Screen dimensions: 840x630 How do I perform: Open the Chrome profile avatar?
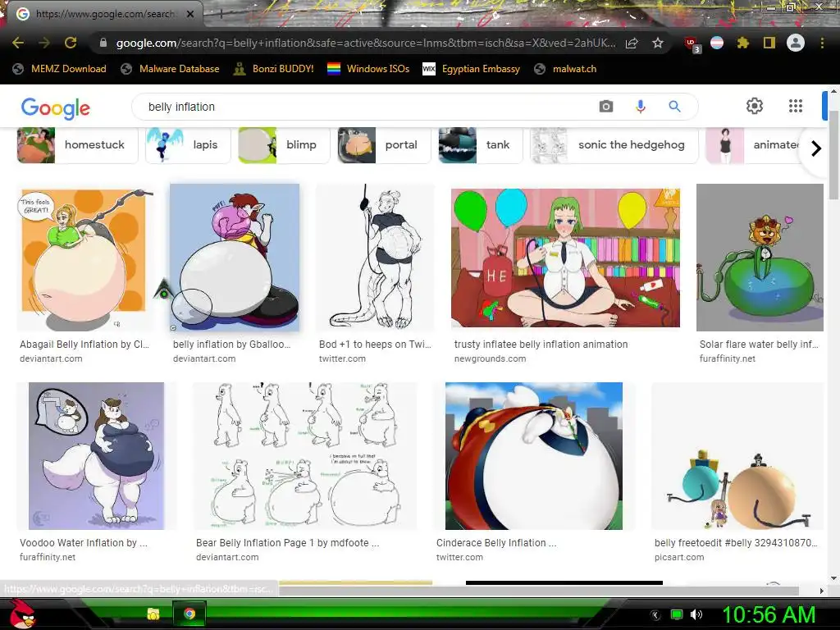click(x=796, y=43)
